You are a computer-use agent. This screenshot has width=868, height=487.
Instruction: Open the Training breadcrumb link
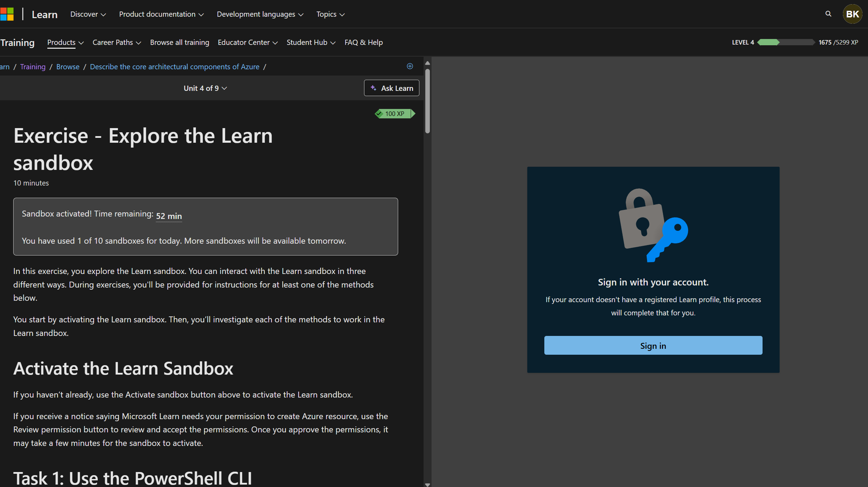coord(32,66)
